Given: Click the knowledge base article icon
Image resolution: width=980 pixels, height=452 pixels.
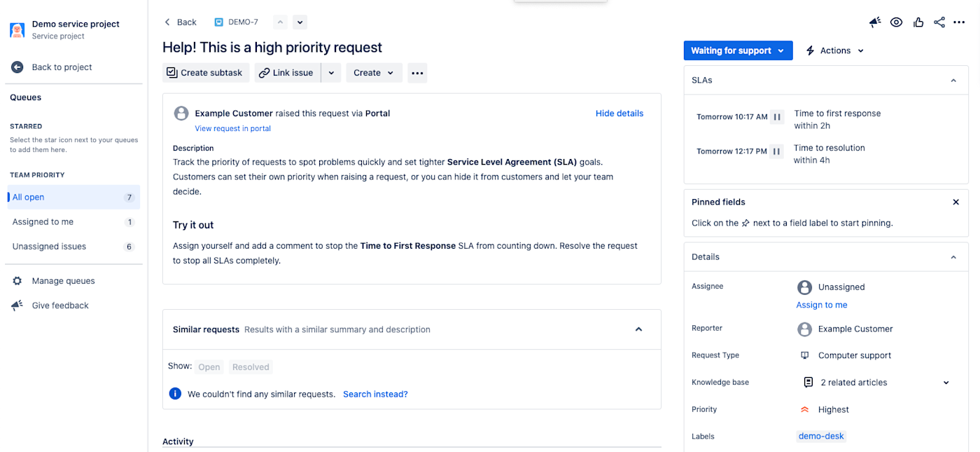Looking at the screenshot, I should 808,383.
